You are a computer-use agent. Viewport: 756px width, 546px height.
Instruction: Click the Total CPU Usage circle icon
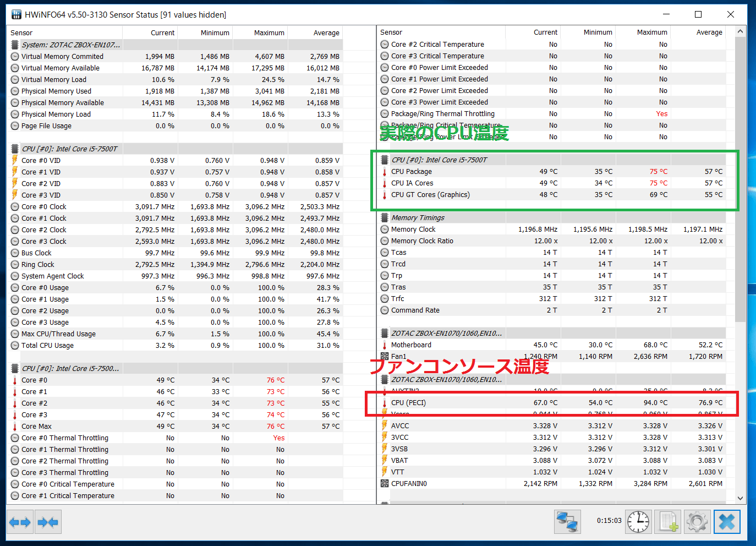[x=15, y=345]
